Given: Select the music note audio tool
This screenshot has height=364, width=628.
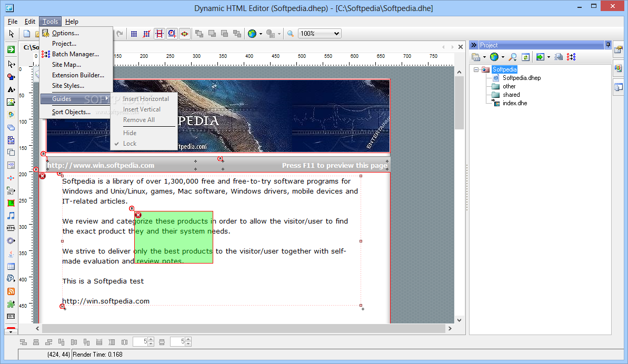Looking at the screenshot, I should [11, 216].
